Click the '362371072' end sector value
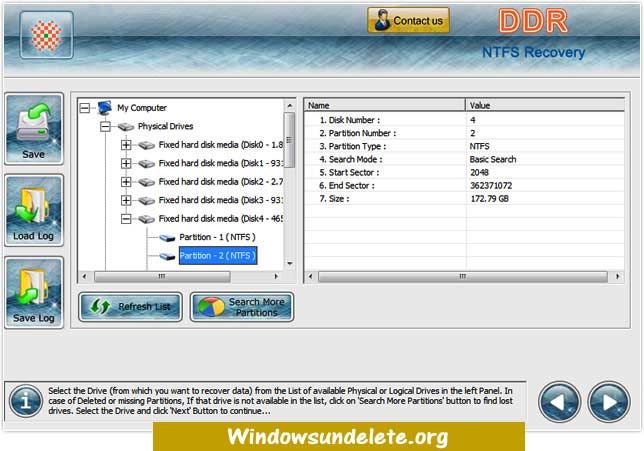644x451 pixels. [491, 186]
